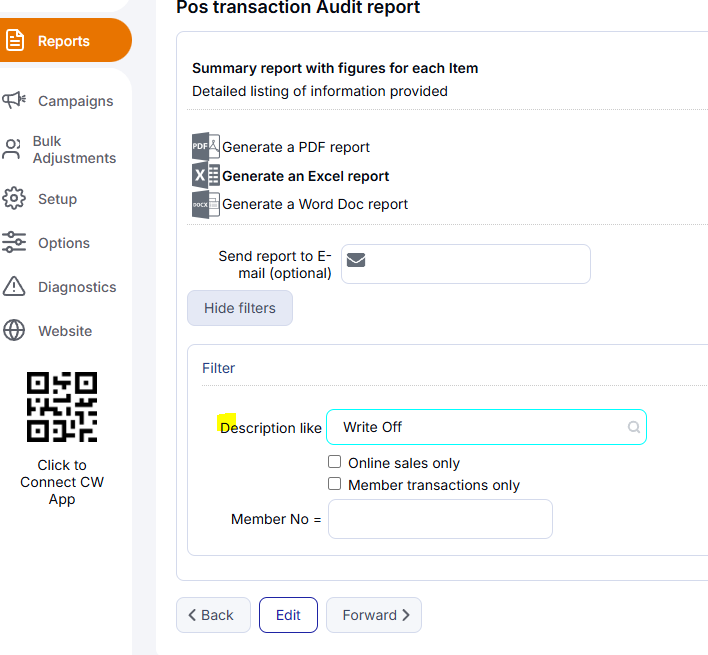Click the "Member No =" label
This screenshot has height=655, width=708.
(276, 519)
